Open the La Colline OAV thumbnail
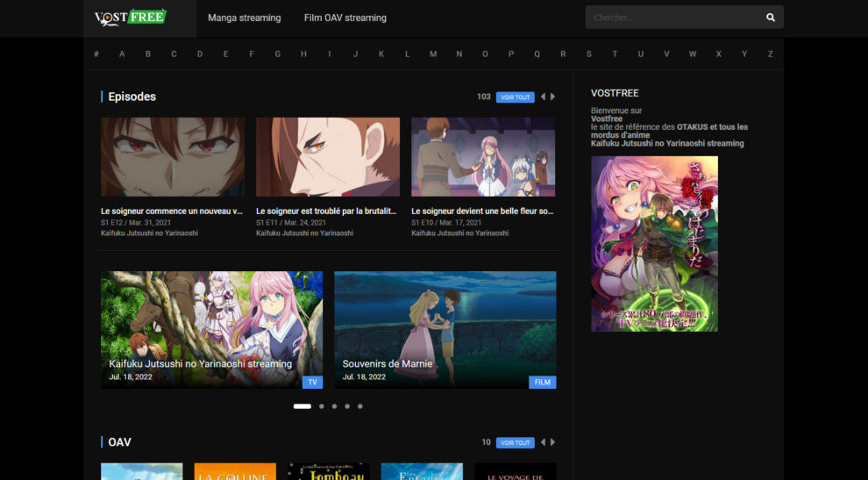Screen dimensions: 868x480 coord(235,472)
